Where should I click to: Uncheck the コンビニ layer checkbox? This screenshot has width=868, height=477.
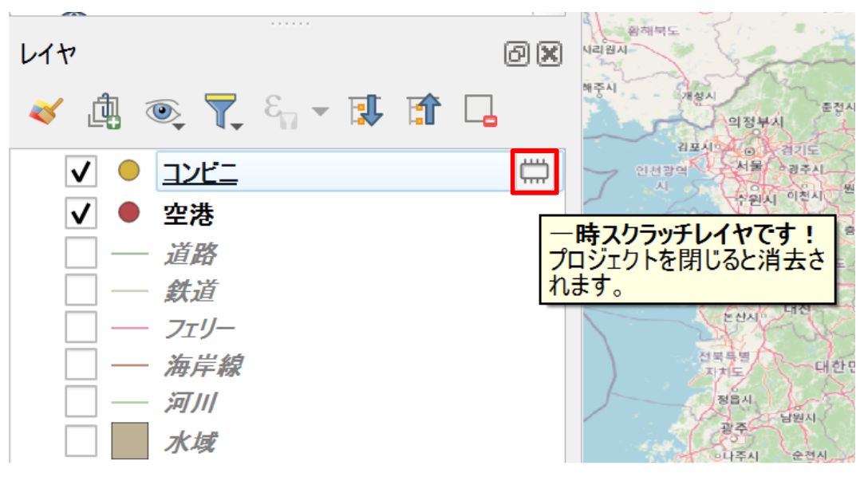tap(81, 171)
